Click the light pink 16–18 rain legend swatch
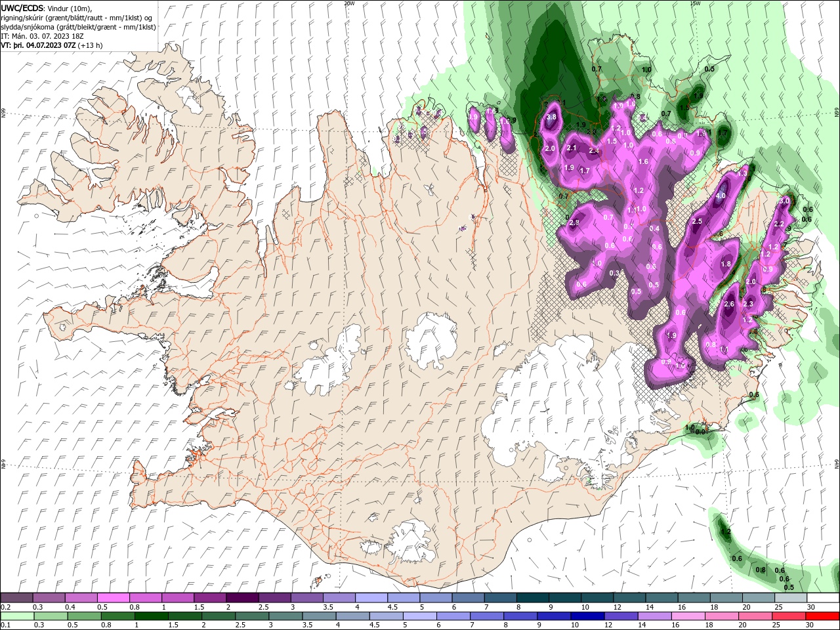840x630 pixels. click(687, 616)
